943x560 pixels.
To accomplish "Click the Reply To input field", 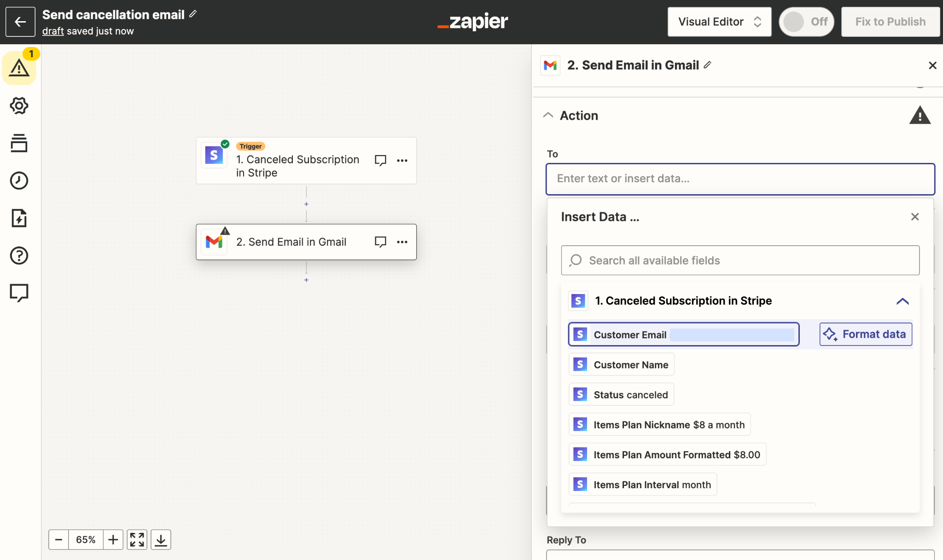I will click(x=740, y=554).
